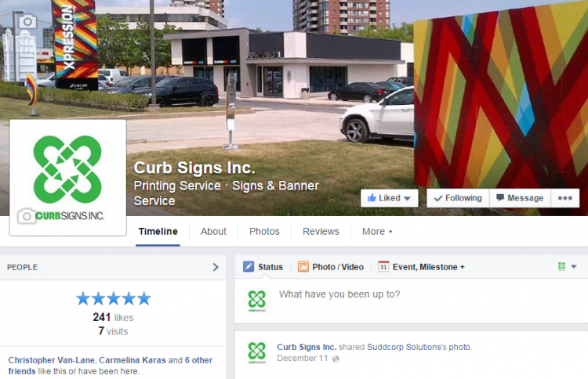The width and height of the screenshot is (588, 379).
Task: Toggle the Liked button
Action: click(x=389, y=198)
